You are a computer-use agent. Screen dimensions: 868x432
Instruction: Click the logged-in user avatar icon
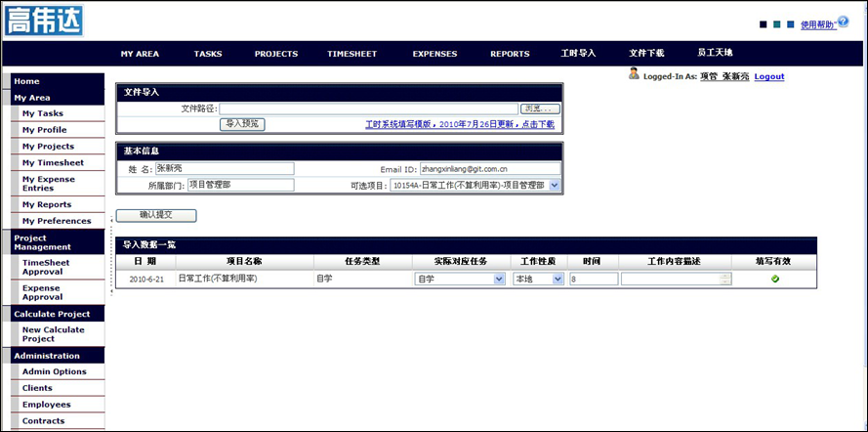(634, 73)
